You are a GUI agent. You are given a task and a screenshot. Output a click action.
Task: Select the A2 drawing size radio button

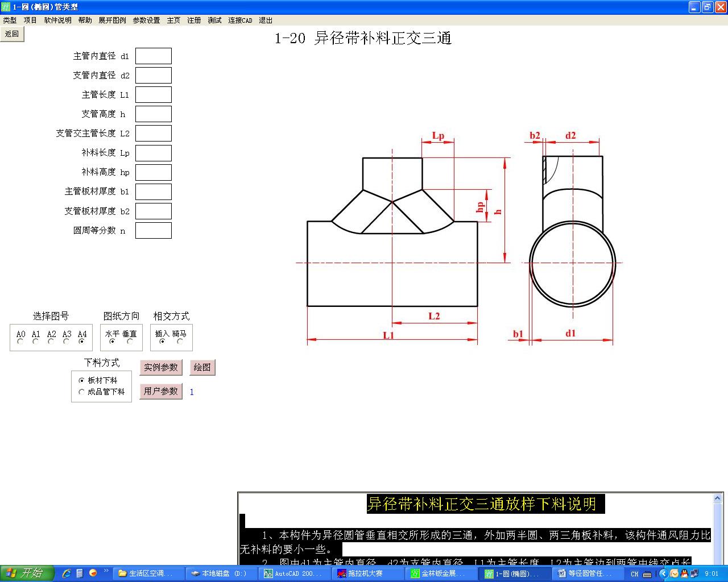tap(51, 342)
